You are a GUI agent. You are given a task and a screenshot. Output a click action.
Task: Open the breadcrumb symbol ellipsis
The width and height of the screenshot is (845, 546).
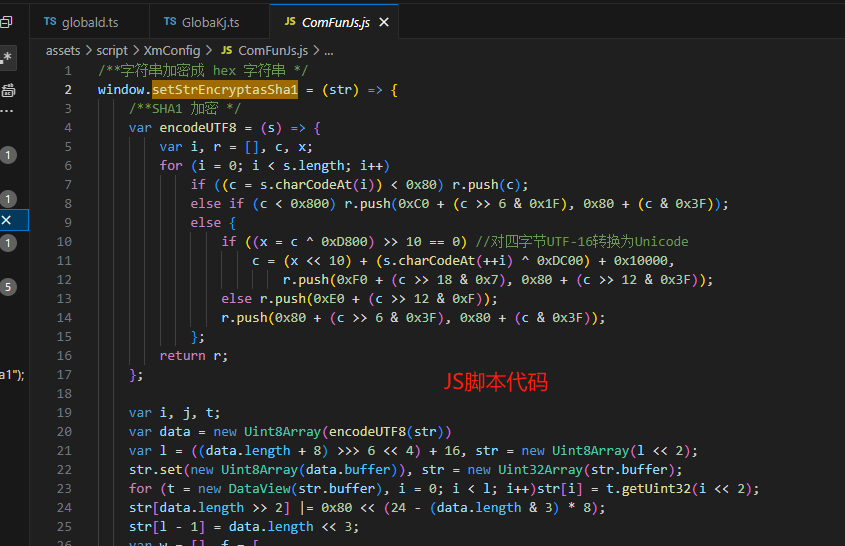click(x=329, y=51)
